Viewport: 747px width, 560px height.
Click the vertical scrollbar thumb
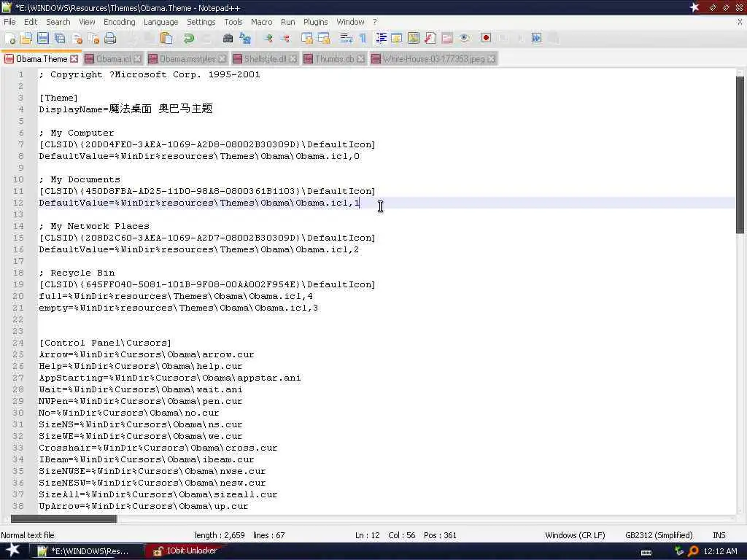tap(740, 155)
